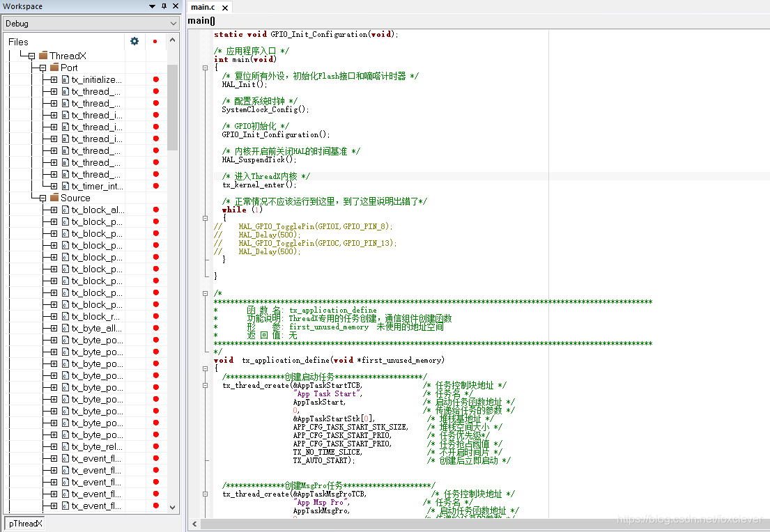The width and height of the screenshot is (770, 532).
Task: Collapse the Source group
Action: coord(43,198)
